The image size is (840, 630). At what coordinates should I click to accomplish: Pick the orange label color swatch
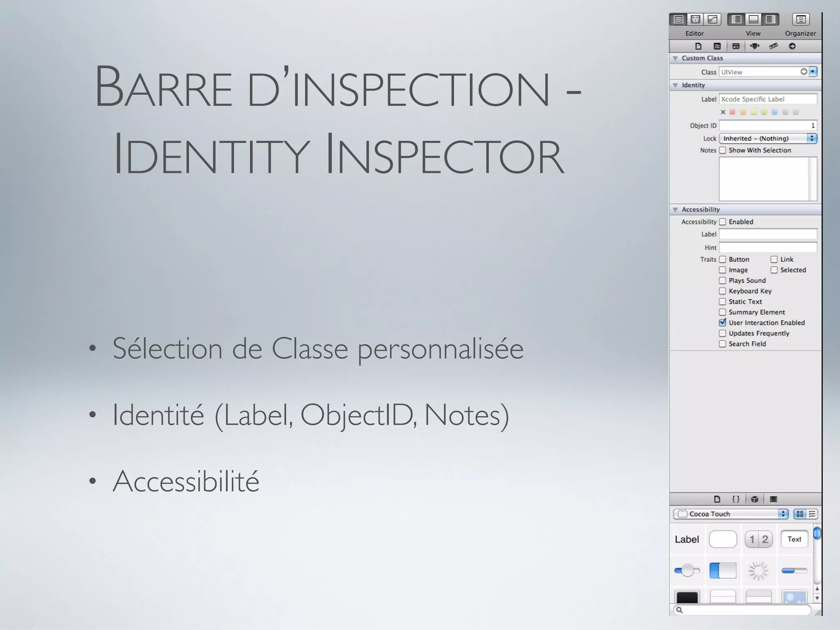pos(743,112)
